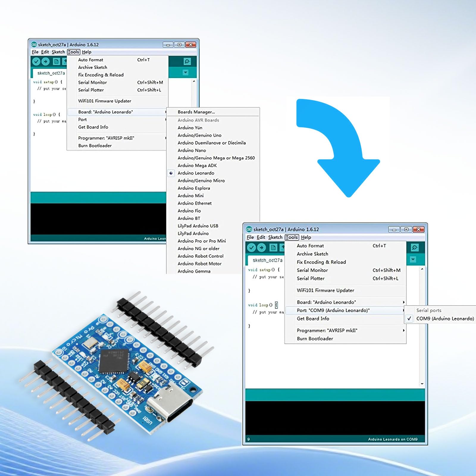
Task: Click New sketch icon in bottom-right window
Action: click(273, 248)
